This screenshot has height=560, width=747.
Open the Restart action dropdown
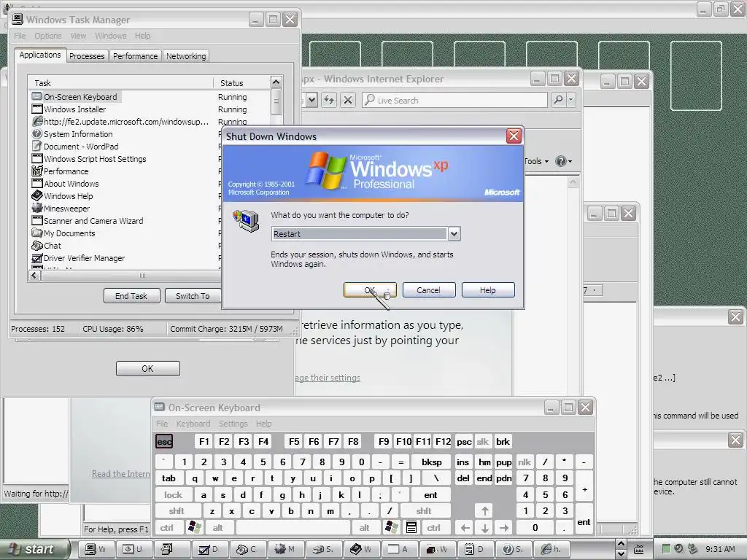[454, 234]
